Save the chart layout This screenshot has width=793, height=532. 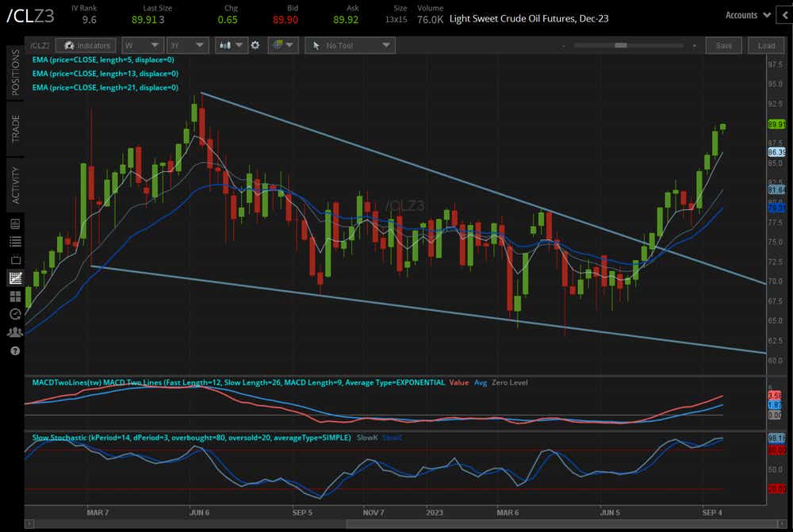[x=724, y=45]
